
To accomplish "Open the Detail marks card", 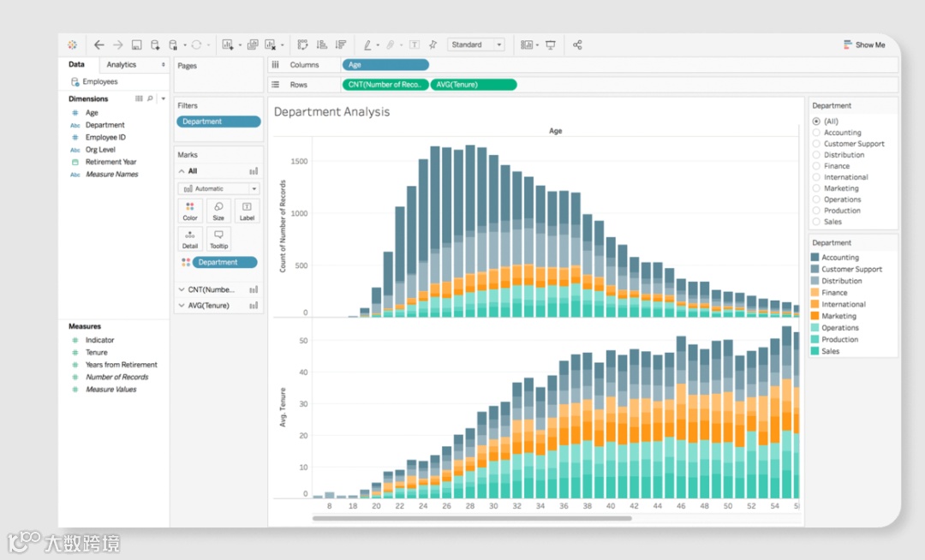I will point(190,239).
